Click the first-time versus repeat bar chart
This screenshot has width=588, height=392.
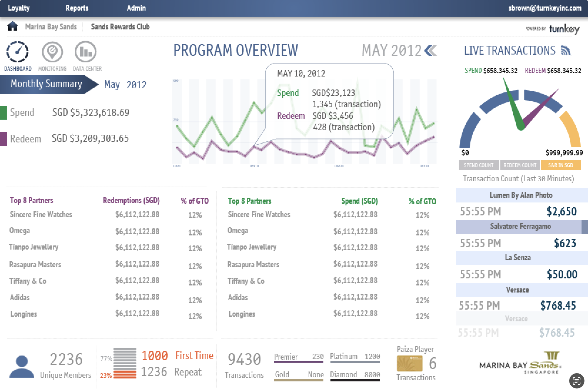[125, 363]
